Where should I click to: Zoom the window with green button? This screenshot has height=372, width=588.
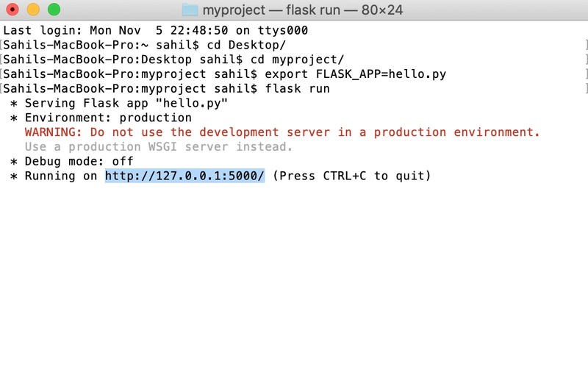54,10
